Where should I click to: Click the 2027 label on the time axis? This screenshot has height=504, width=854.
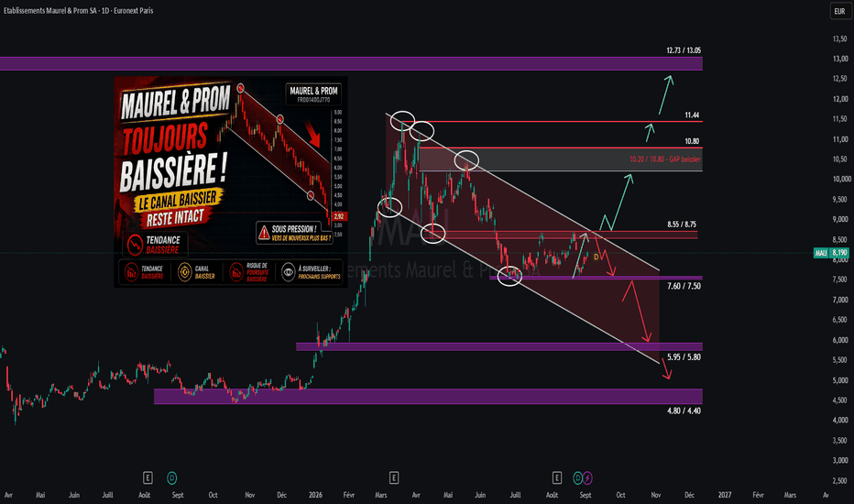pos(725,495)
